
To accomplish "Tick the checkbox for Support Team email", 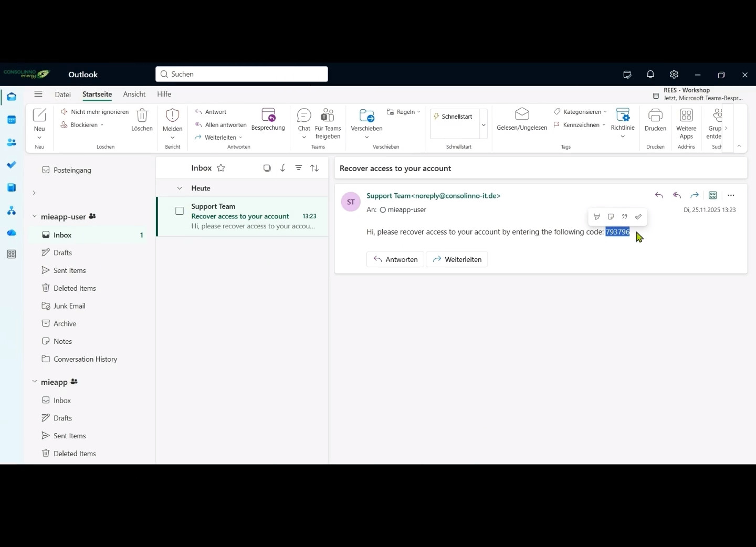I will [179, 211].
